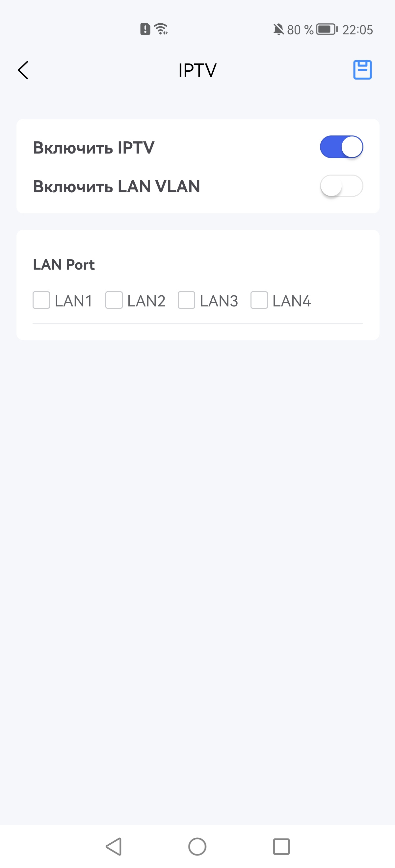The image size is (395, 868).
Task: Tap the battery indicator icon
Action: tap(327, 29)
